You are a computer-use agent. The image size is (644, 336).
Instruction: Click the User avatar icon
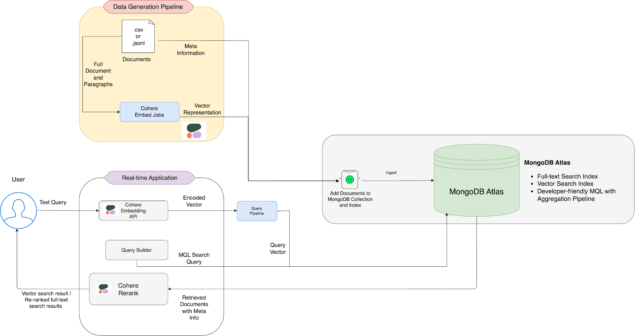[18, 211]
